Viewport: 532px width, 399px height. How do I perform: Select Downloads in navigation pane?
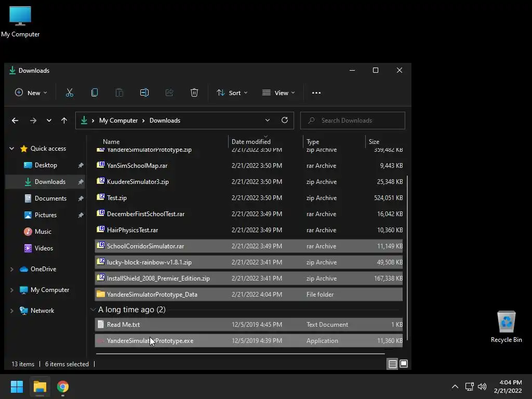[x=46, y=182]
